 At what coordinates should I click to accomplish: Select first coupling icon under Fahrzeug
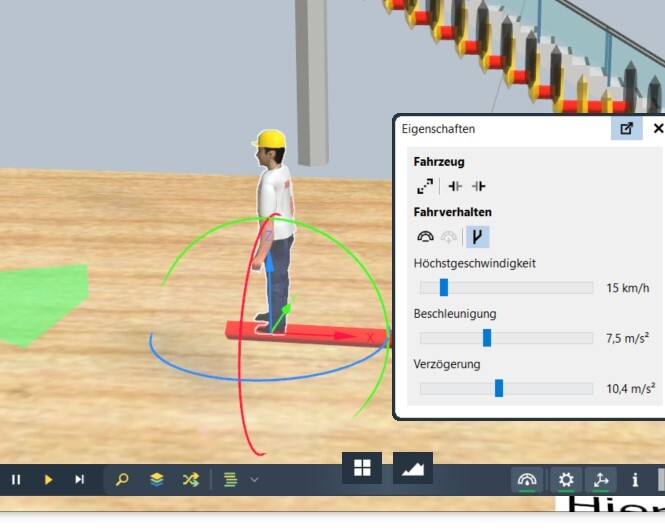pyautogui.click(x=455, y=186)
